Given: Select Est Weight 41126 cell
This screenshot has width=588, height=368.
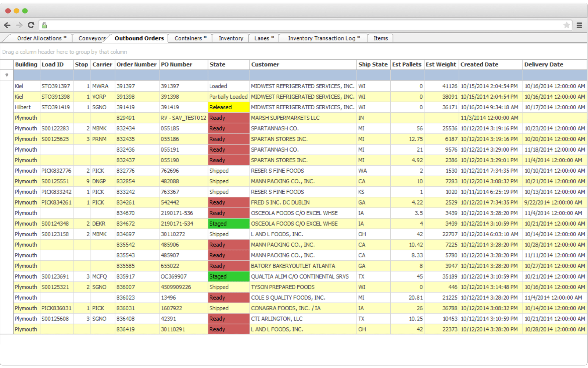Looking at the screenshot, I should [x=441, y=86].
